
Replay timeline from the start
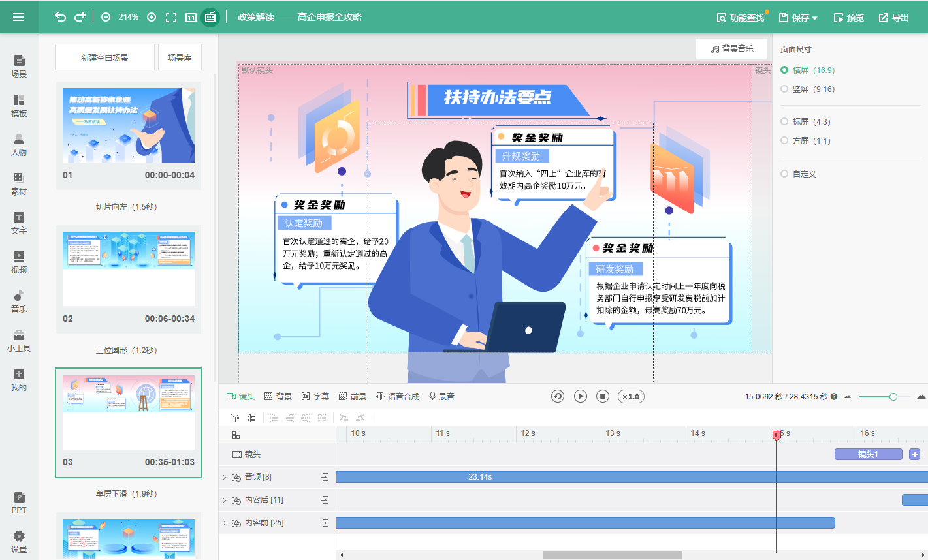click(558, 396)
